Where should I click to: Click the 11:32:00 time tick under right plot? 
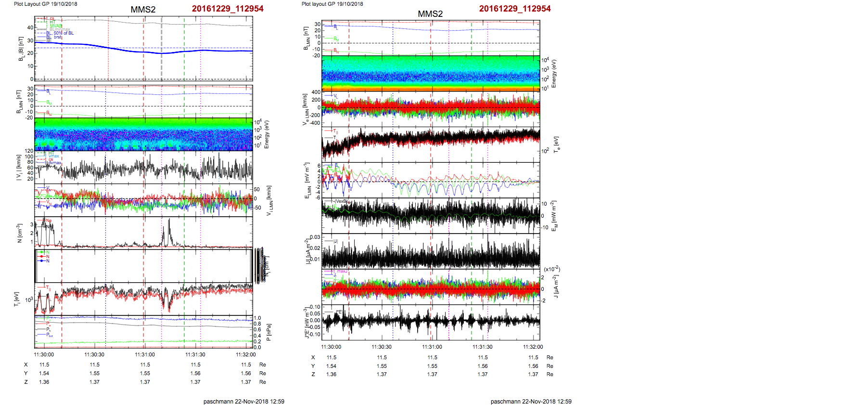pos(533,347)
